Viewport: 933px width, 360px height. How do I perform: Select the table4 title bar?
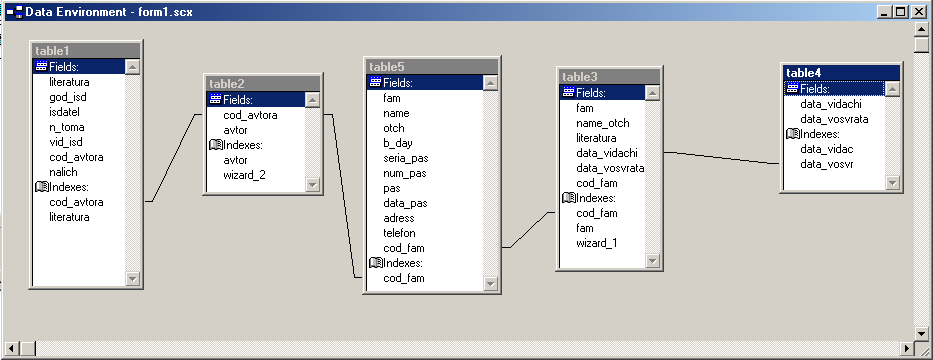coord(841,73)
